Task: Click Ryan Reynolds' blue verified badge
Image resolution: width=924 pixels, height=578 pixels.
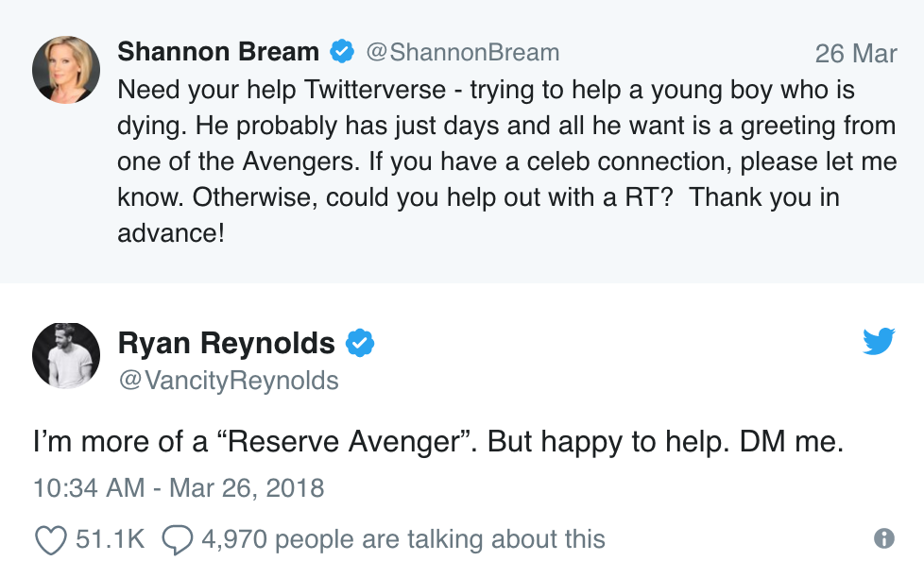Action: pos(360,343)
